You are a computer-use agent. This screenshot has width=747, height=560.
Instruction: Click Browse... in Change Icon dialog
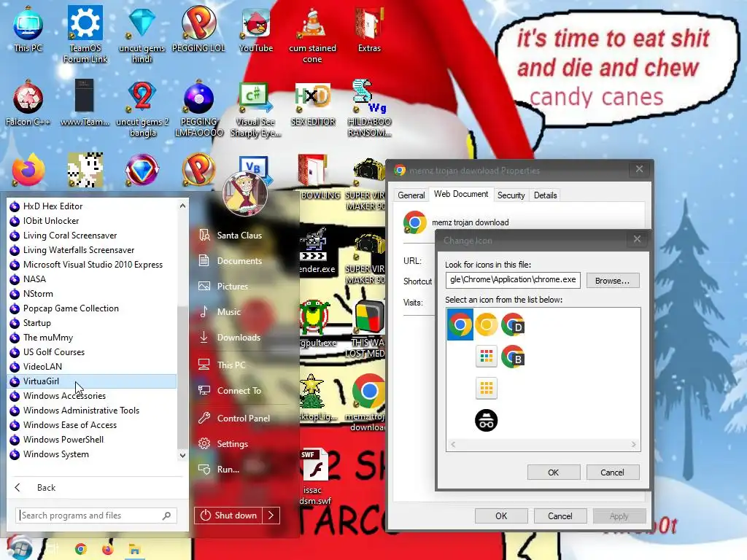click(612, 281)
